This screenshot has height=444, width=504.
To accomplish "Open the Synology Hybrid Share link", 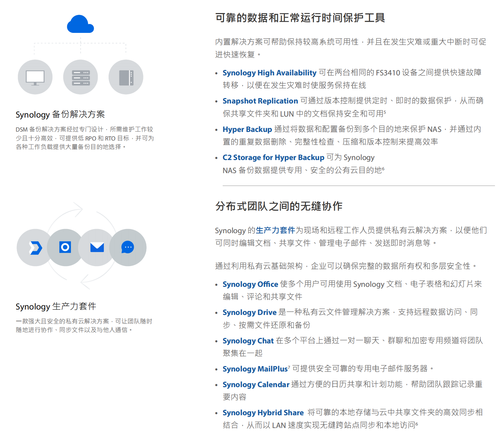I will (x=263, y=413).
